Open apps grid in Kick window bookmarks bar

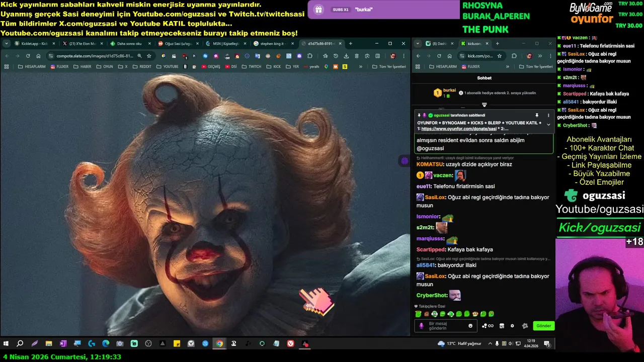pyautogui.click(x=418, y=66)
